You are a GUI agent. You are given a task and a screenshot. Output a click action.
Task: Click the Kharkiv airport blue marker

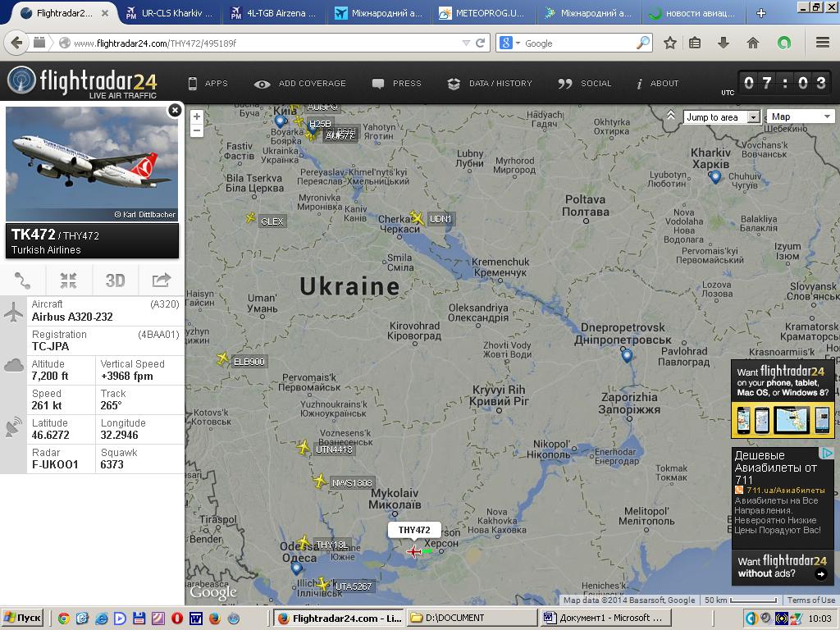[x=715, y=176]
